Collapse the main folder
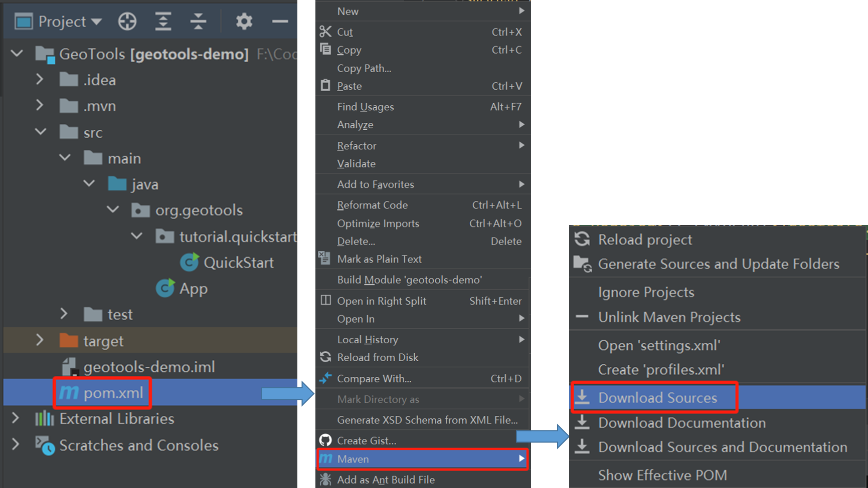868x488 pixels. point(65,158)
